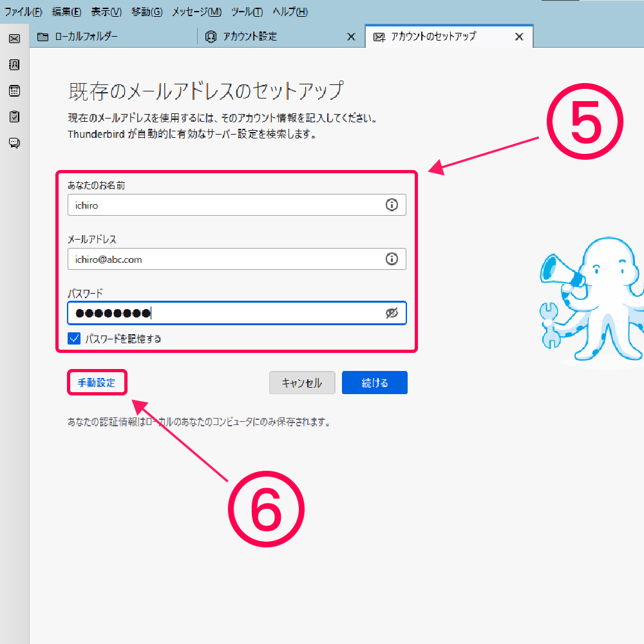Viewport: 644px width, 644px height.
Task: Click info icon in email address field
Action: [x=391, y=259]
